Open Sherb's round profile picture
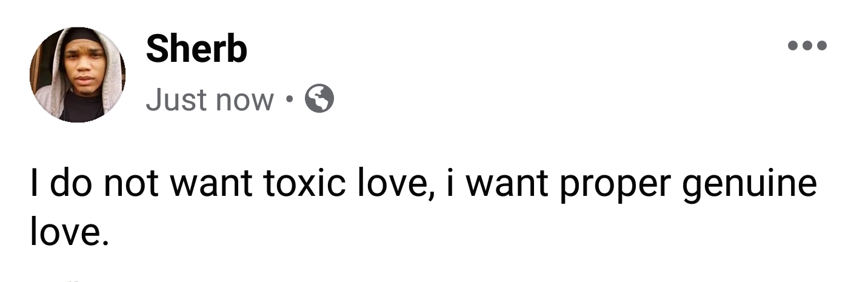 click(x=78, y=75)
